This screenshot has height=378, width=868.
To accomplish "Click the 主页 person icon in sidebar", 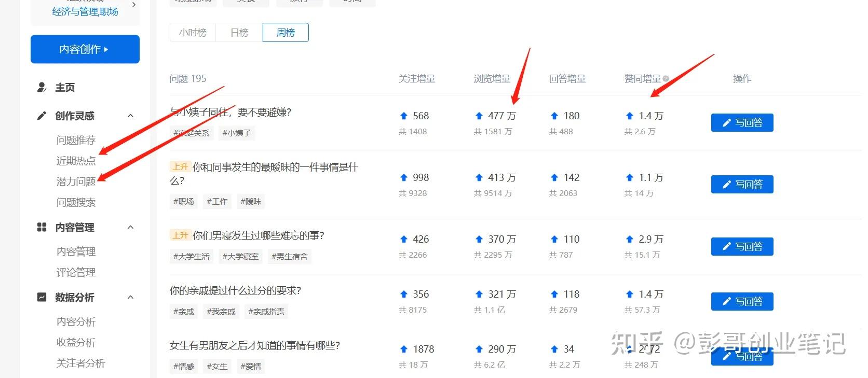I will [x=42, y=87].
